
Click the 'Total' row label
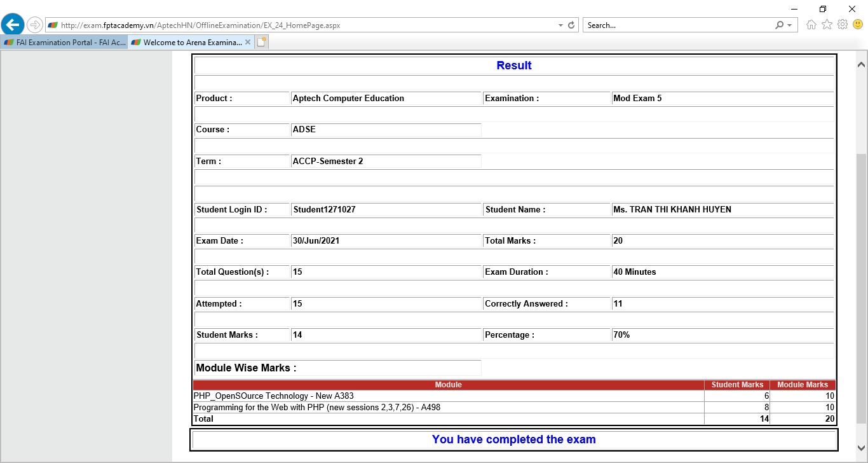pyautogui.click(x=203, y=419)
